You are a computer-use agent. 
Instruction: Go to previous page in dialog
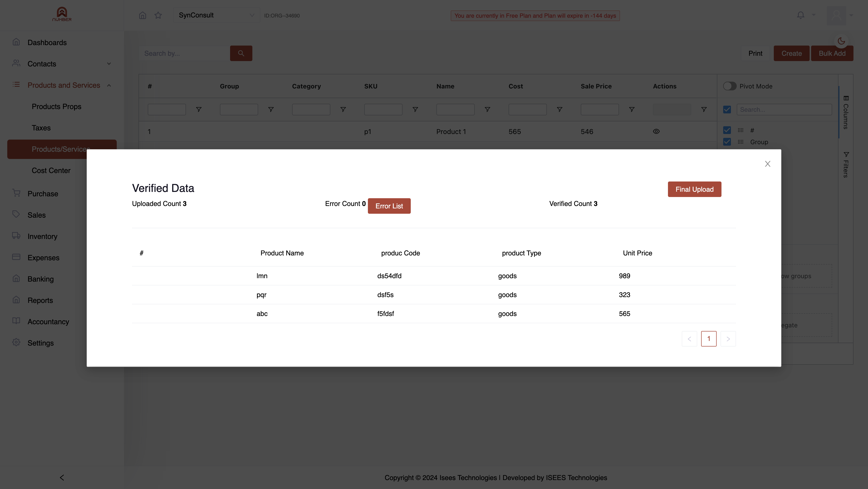coord(690,339)
